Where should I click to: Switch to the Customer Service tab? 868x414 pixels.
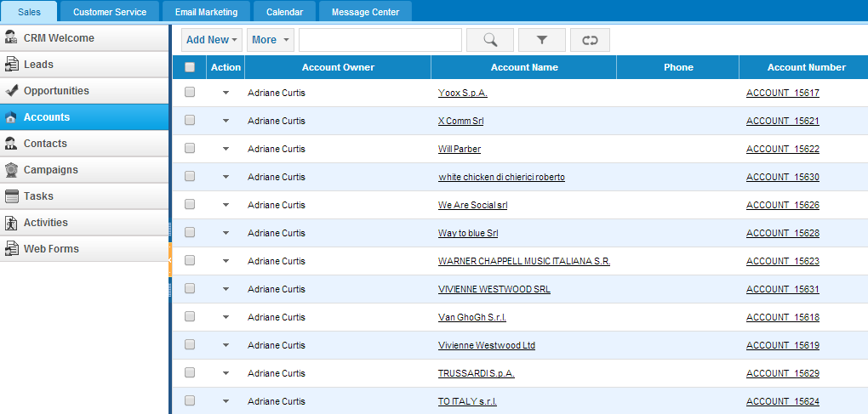(x=110, y=12)
